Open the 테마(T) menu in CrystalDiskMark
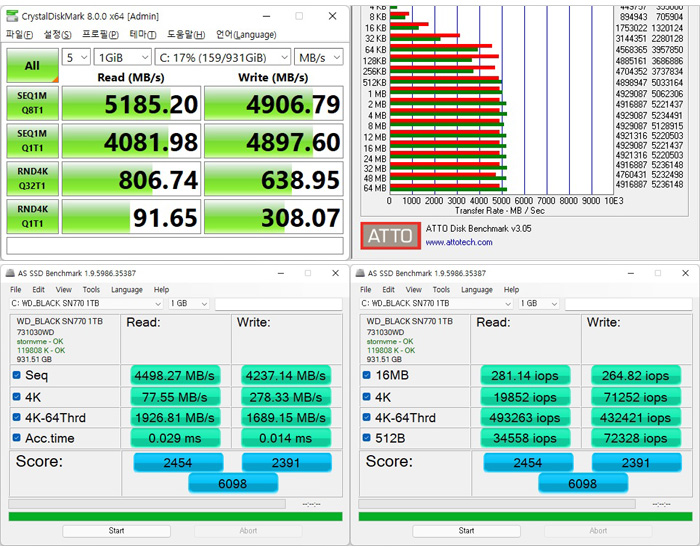700x548 pixels. pos(142,34)
